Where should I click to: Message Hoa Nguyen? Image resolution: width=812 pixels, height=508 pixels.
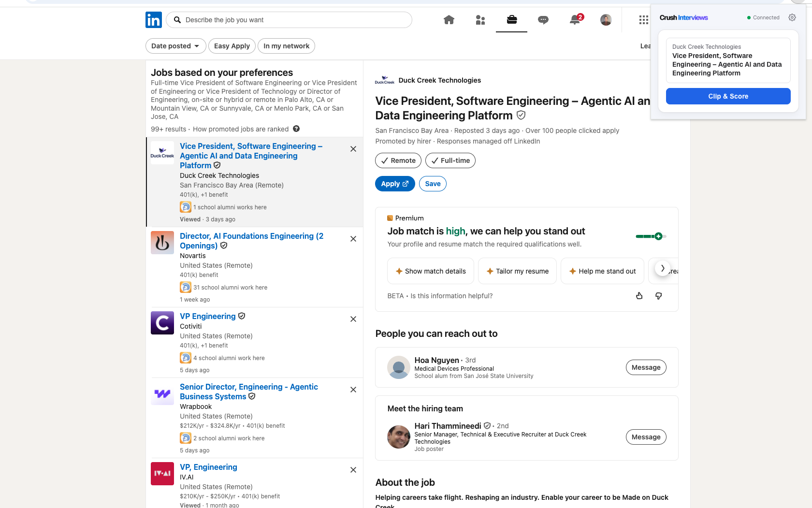(x=646, y=367)
